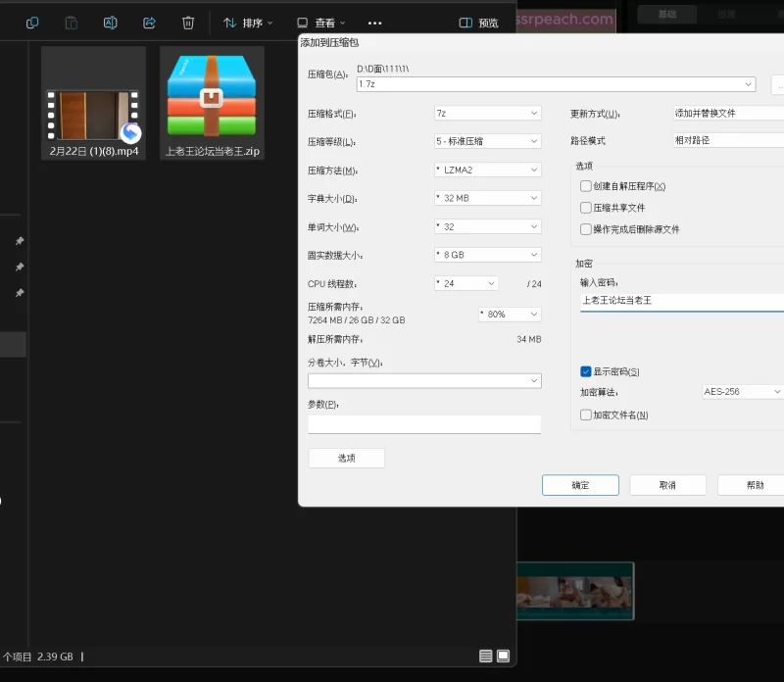Open the 压缩格式 7z dropdown
Image resolution: width=784 pixels, height=682 pixels.
tap(487, 114)
